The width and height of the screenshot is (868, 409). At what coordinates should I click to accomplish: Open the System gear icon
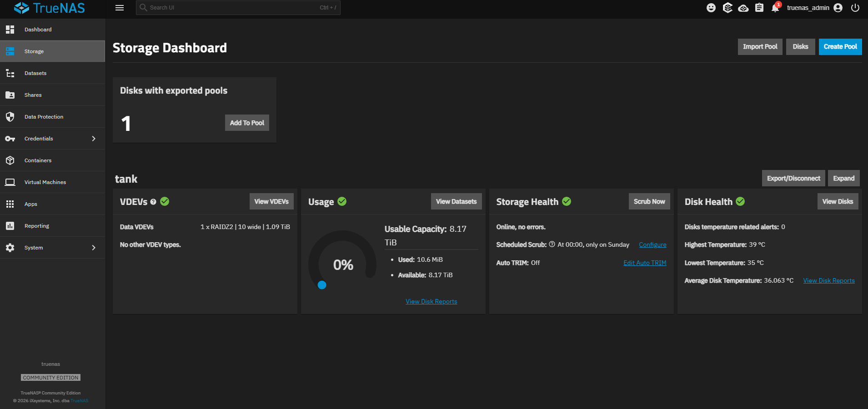click(10, 248)
